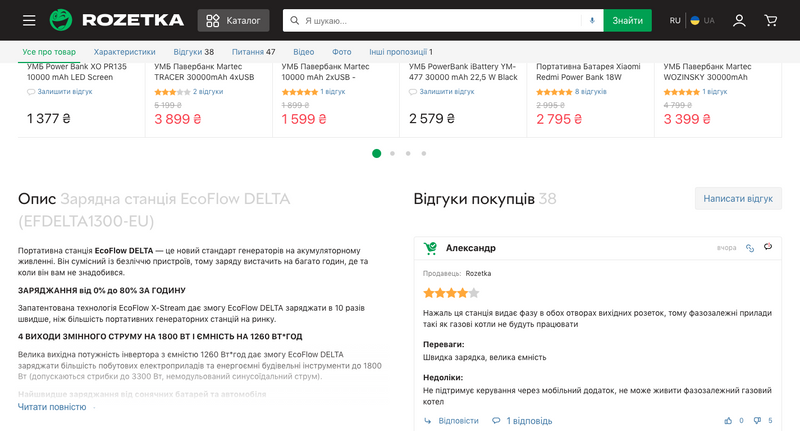The height and width of the screenshot is (431, 800).
Task: Open the hamburger side menu
Action: pos(29,20)
